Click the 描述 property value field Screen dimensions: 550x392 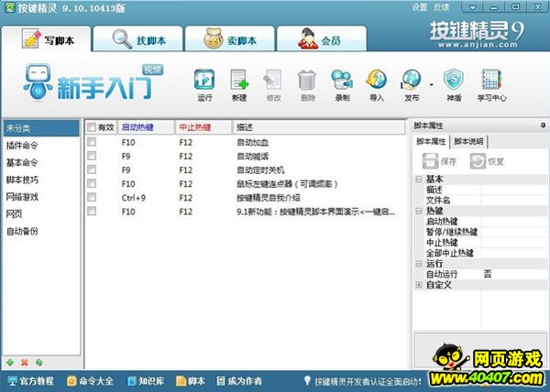(514, 190)
